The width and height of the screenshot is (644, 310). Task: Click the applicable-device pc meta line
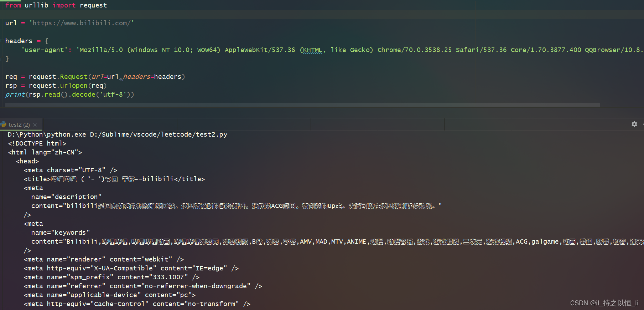tap(110, 295)
